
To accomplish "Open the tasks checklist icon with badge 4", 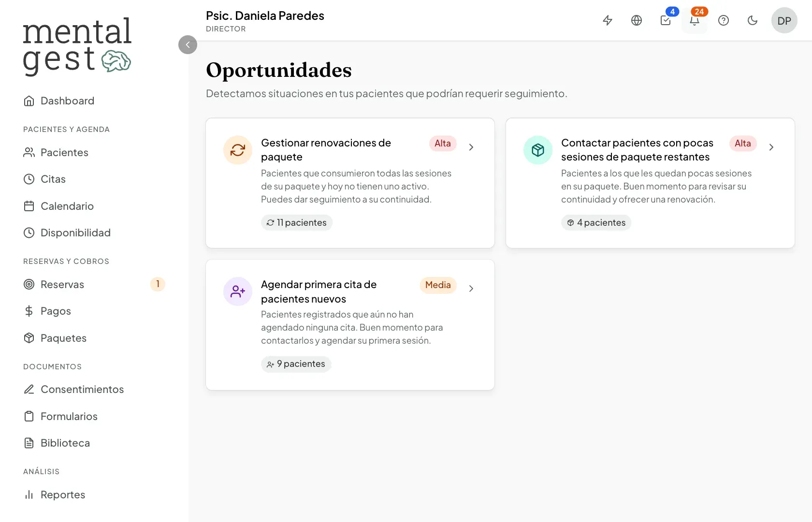I will coord(666,20).
